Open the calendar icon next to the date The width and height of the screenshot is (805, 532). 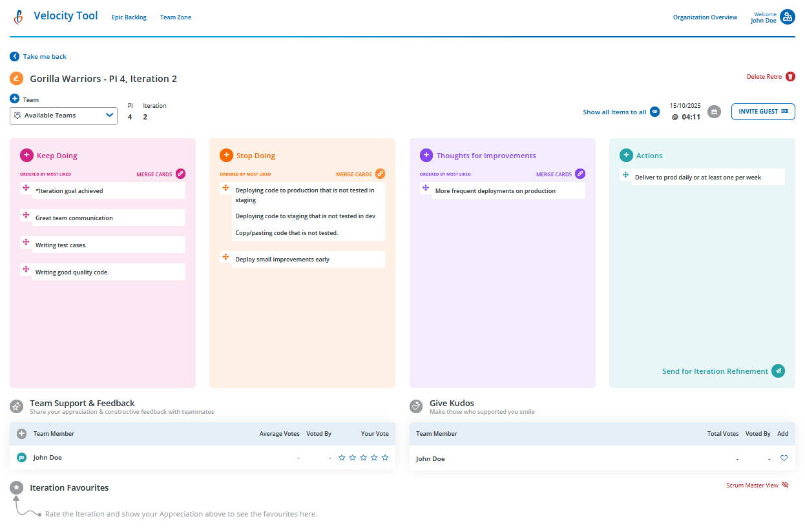pos(714,112)
